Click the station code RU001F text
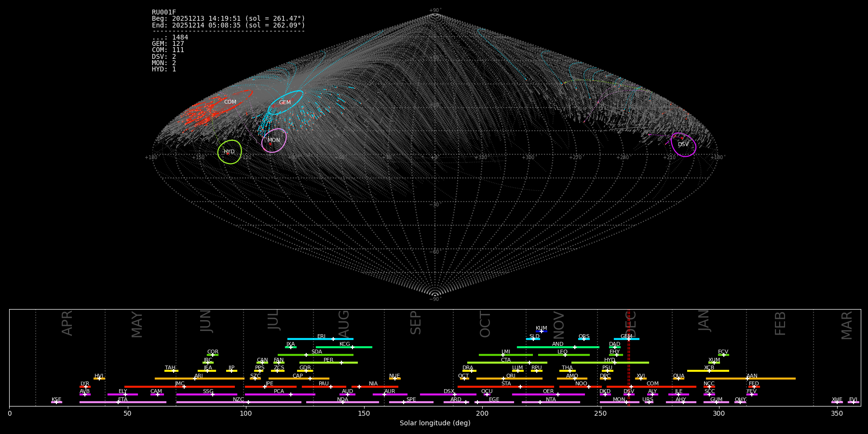 click(164, 13)
